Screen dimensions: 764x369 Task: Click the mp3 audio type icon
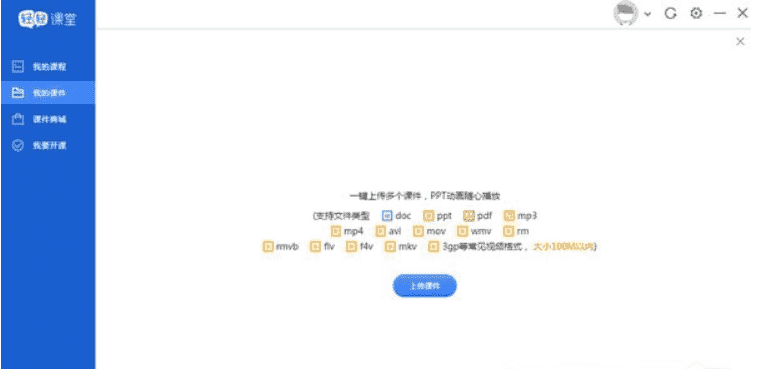click(x=509, y=216)
